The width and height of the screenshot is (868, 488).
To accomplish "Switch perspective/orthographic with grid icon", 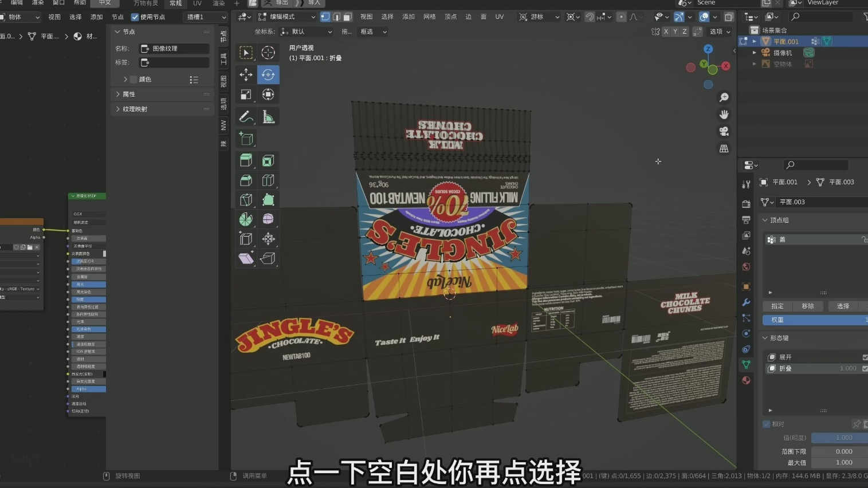I will (x=724, y=149).
